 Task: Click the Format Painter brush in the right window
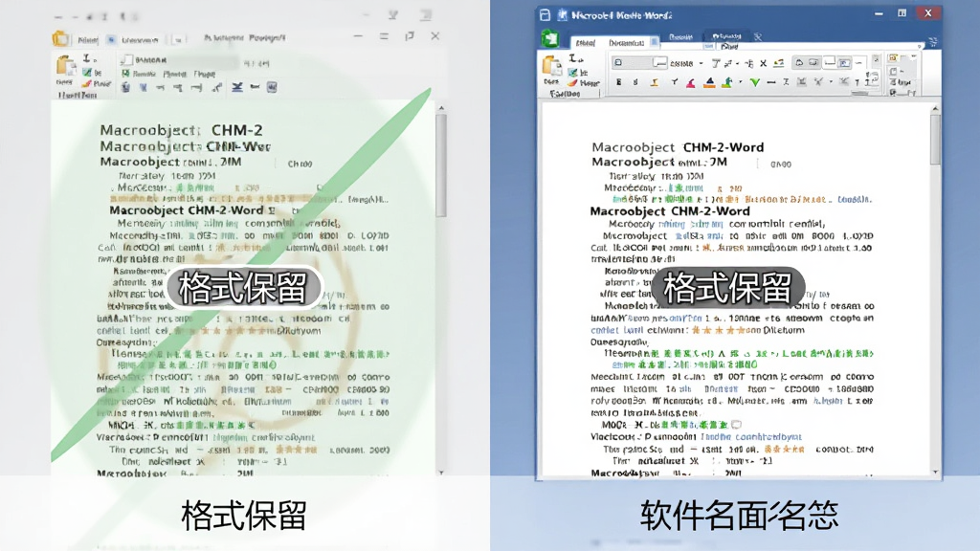tap(572, 83)
